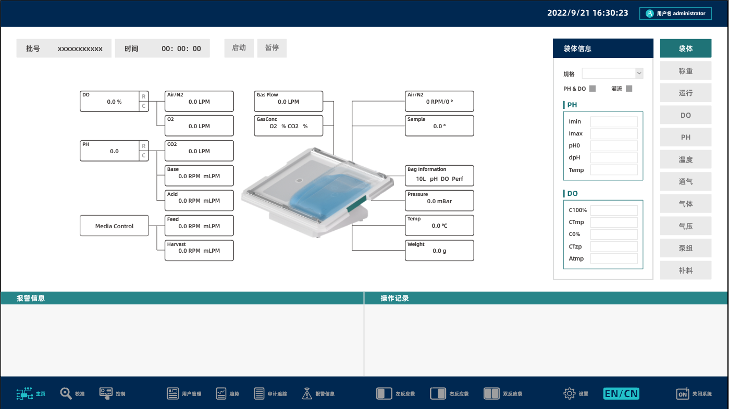730x410 pixels.
Task: Click the gear settings icon
Action: [x=569, y=394]
